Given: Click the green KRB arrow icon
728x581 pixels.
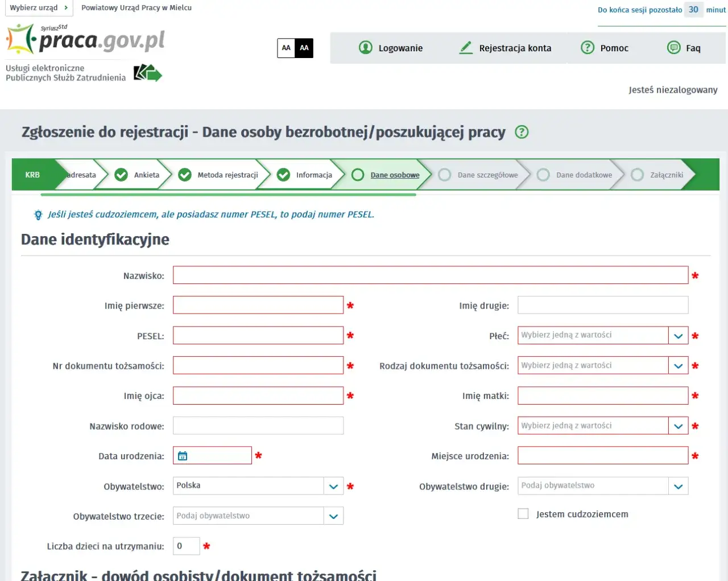Looking at the screenshot, I should click(32, 175).
